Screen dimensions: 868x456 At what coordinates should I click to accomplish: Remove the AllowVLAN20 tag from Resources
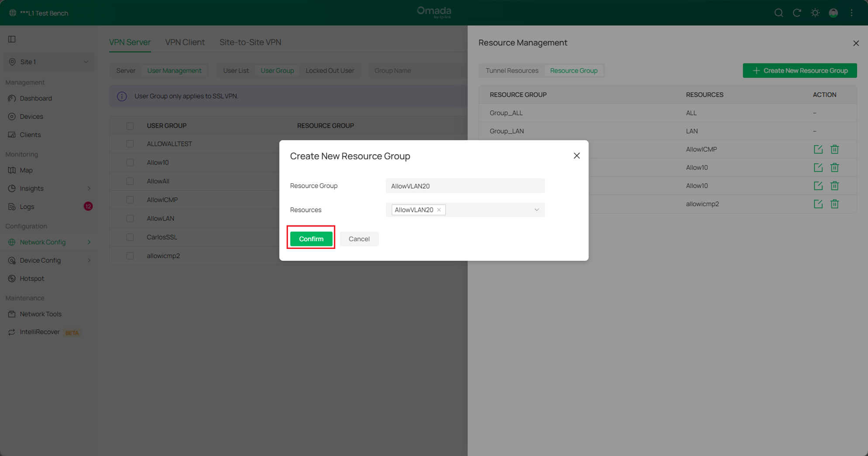(439, 210)
